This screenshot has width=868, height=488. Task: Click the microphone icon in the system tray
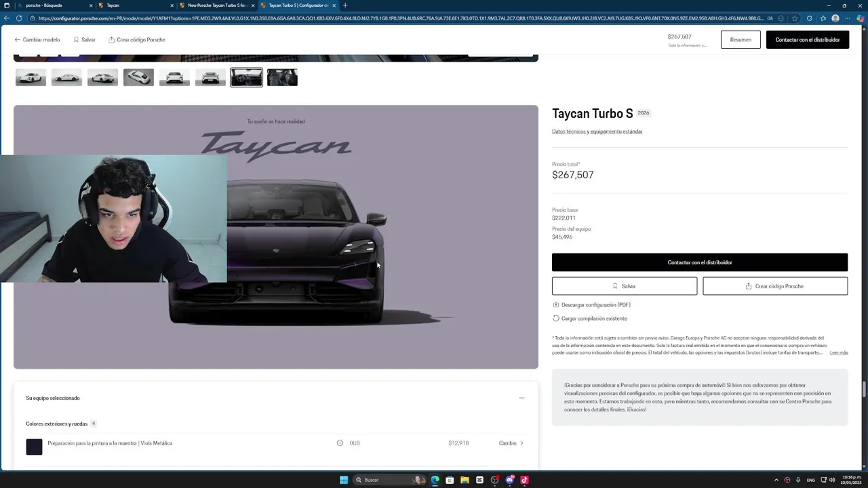coord(798,480)
